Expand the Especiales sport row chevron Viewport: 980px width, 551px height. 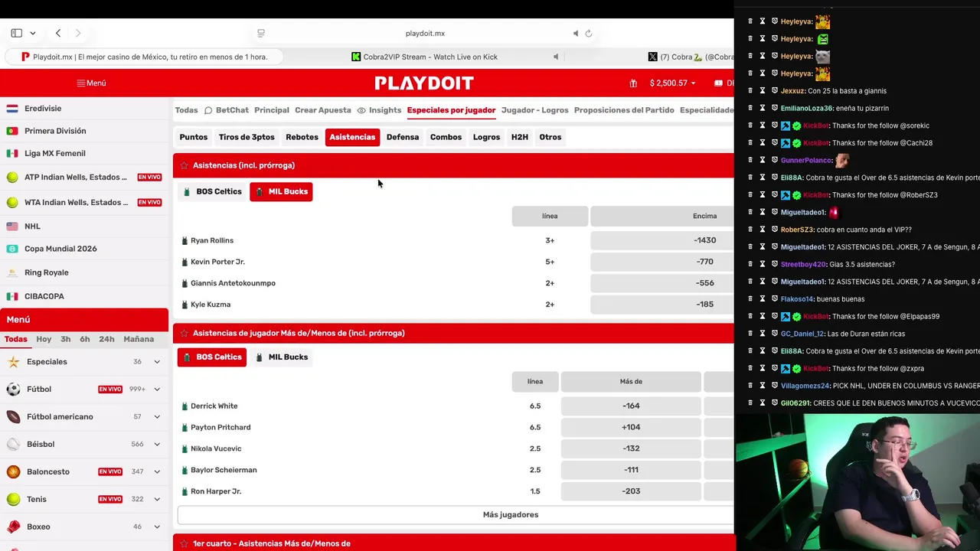tap(157, 362)
